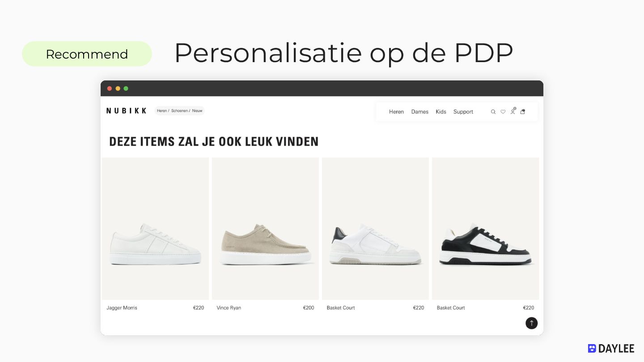Open the Jagger Morris white sneaker image
This screenshot has height=362, width=644.
coord(155,228)
